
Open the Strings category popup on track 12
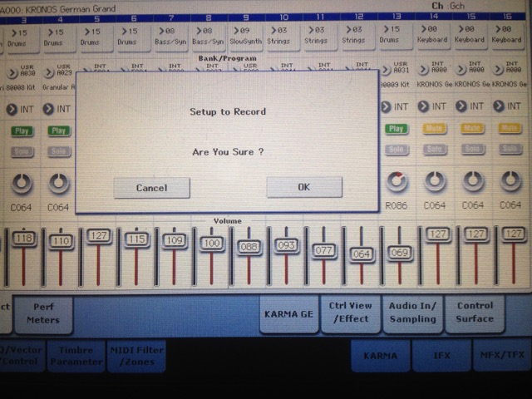[x=357, y=35]
